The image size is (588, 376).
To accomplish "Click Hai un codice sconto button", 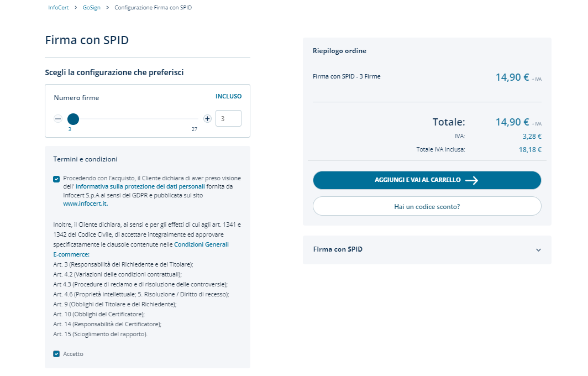I will [427, 206].
